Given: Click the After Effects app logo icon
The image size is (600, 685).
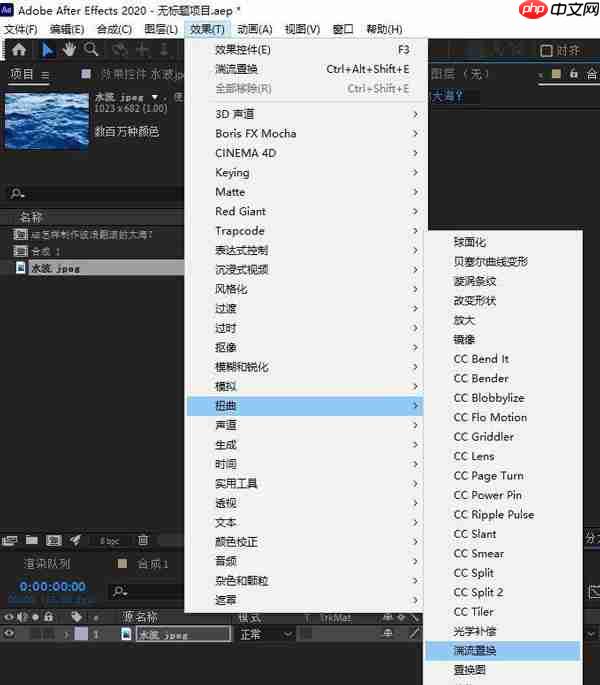Looking at the screenshot, I should coord(7,10).
